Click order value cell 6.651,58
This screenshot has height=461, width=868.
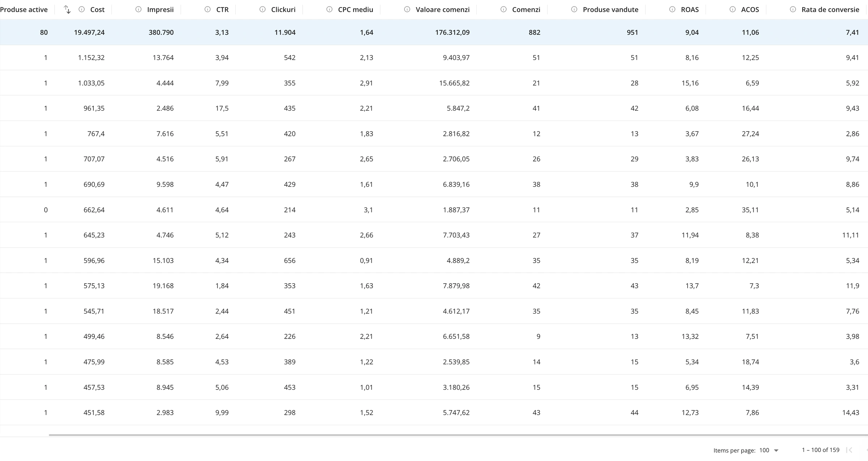click(x=456, y=336)
